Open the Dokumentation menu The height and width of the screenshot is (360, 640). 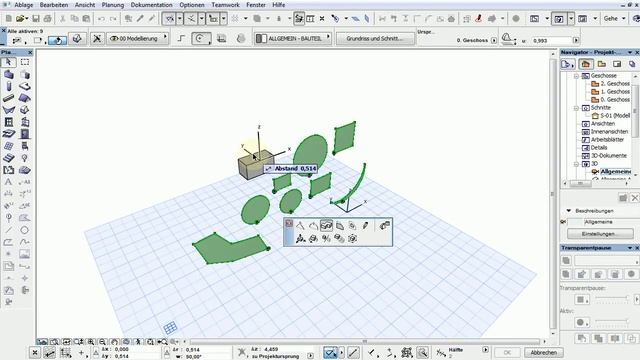pos(151,5)
